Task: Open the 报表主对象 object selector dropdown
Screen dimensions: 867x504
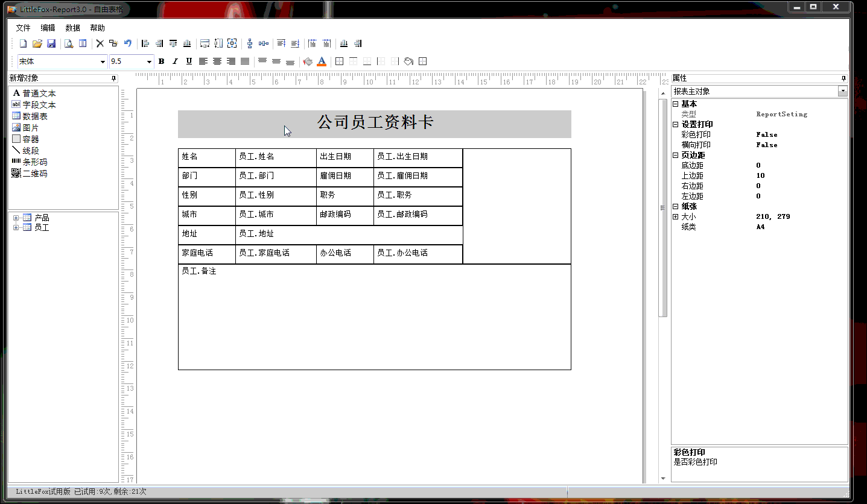Action: pyautogui.click(x=842, y=91)
